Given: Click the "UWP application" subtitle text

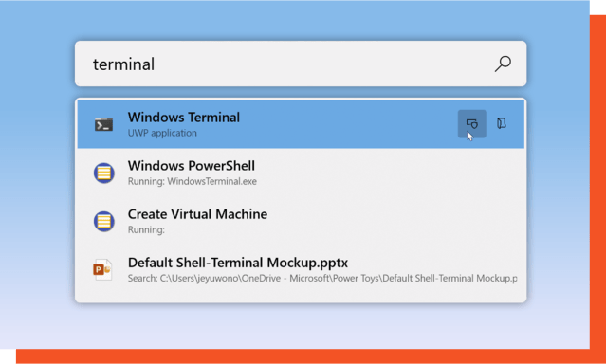Looking at the screenshot, I should [162, 133].
